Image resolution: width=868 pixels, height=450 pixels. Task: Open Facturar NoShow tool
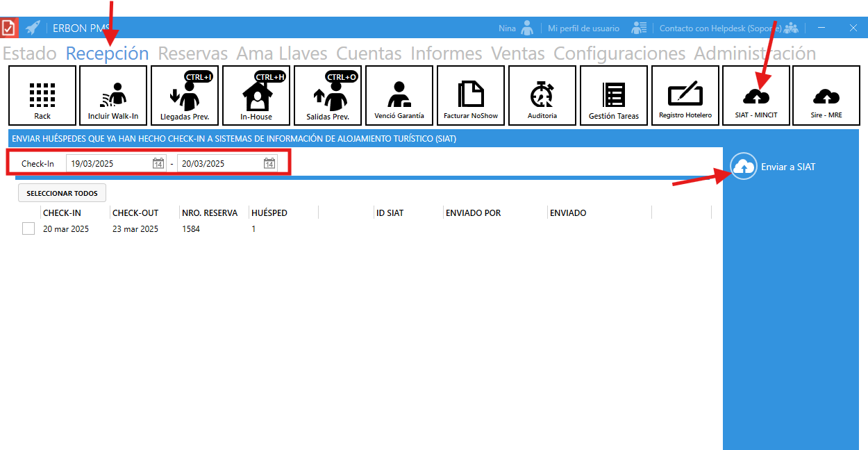471,95
